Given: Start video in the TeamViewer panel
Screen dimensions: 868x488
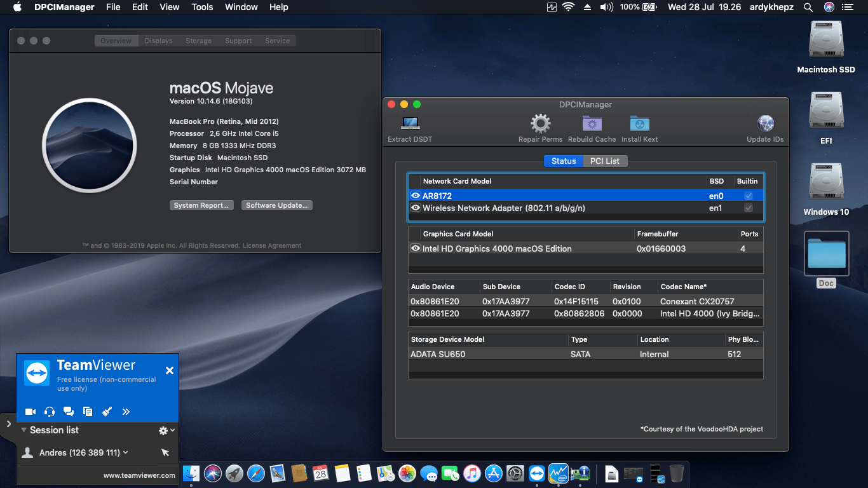Looking at the screenshot, I should [30, 412].
